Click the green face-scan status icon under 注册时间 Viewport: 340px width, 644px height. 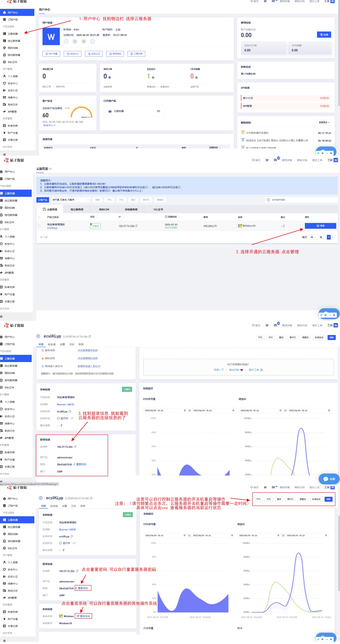(84, 42)
